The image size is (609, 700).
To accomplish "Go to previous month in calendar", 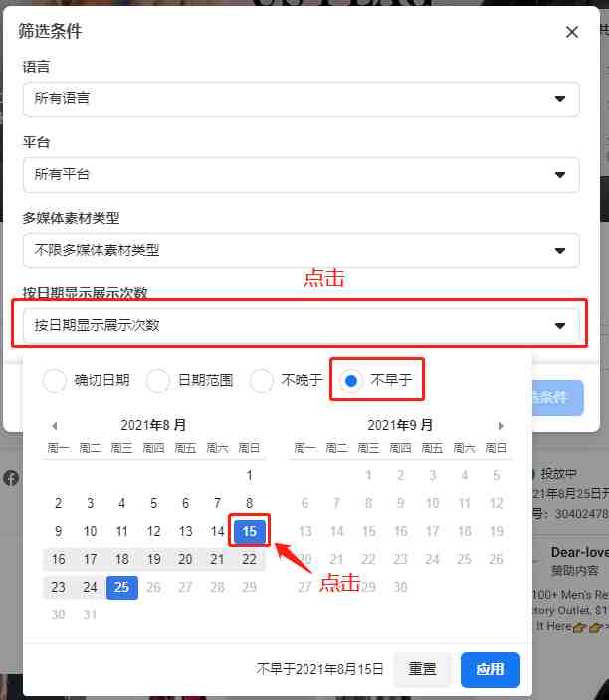I will tap(55, 425).
